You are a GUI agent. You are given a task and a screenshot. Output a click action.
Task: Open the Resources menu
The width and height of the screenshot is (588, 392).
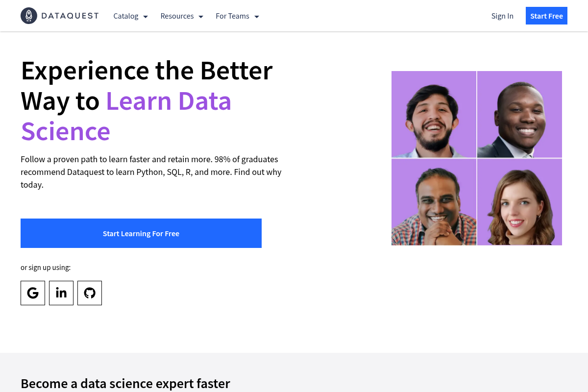coord(177,16)
